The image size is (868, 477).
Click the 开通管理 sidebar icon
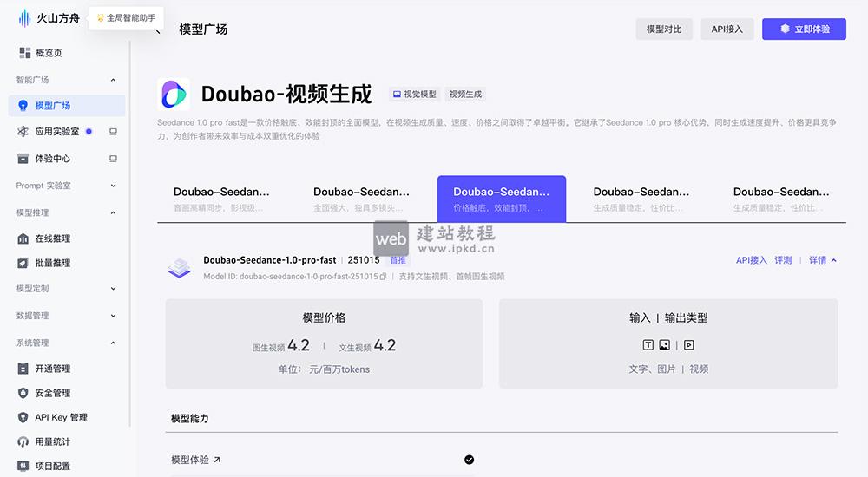point(23,369)
